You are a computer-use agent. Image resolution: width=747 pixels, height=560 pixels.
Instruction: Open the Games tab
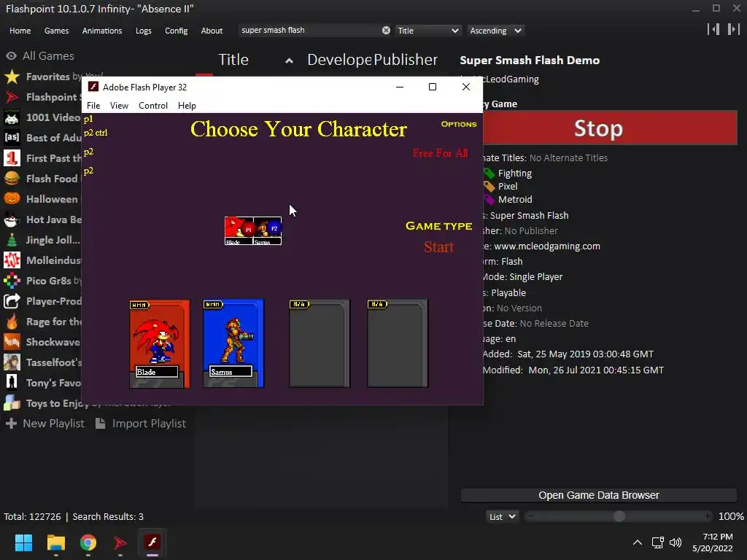(56, 31)
